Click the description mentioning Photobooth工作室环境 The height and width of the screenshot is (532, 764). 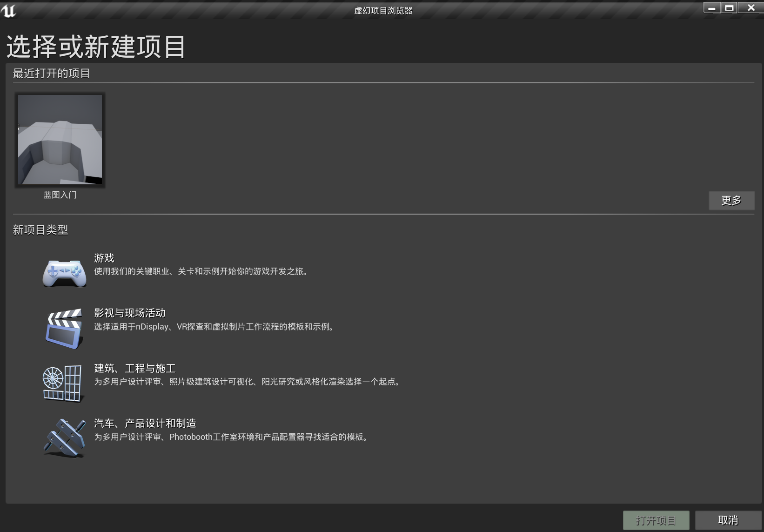232,437
